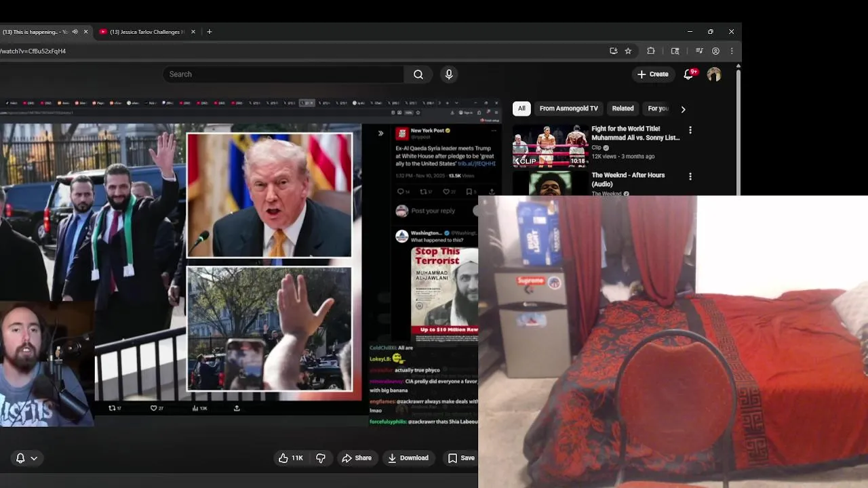Click the Muhammad Ali boxing video thumbnail
The width and height of the screenshot is (868, 488).
550,145
